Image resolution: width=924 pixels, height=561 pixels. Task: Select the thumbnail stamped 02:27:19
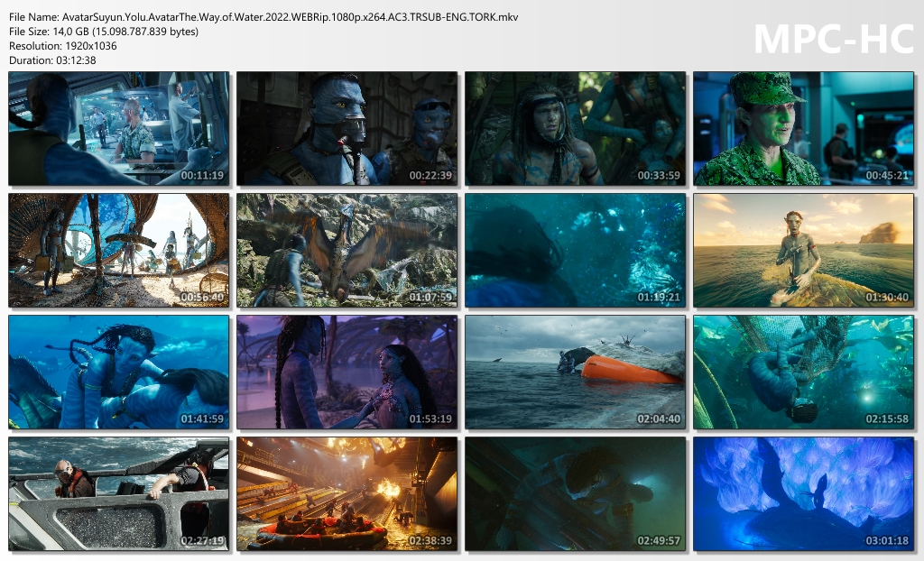[x=119, y=494]
